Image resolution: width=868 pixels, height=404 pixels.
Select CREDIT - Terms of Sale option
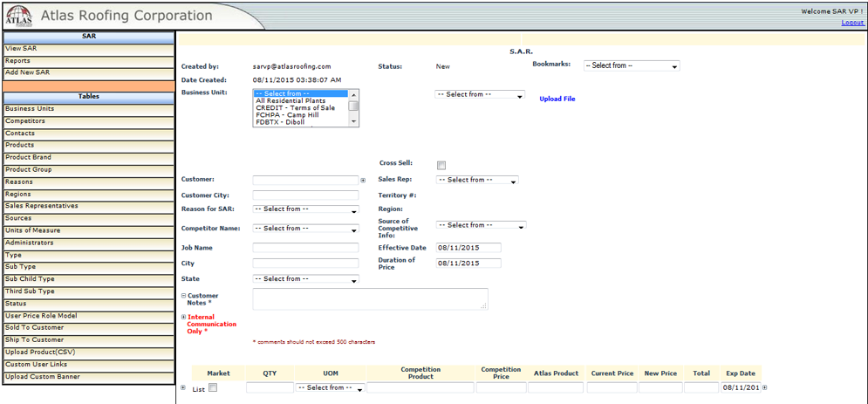[301, 108]
